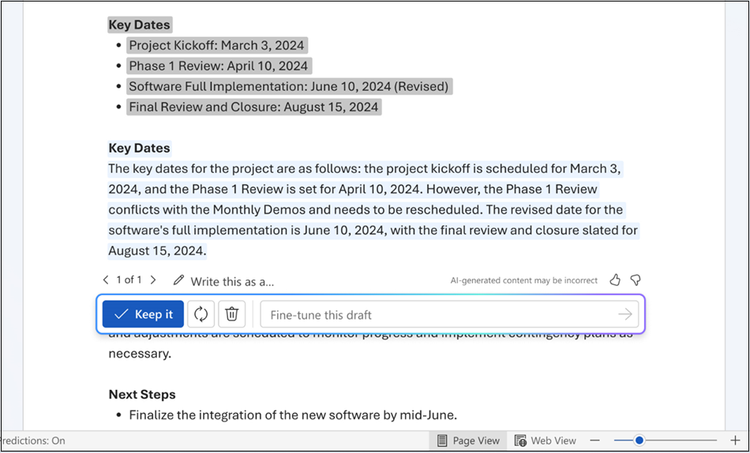The height and width of the screenshot is (453, 750).
Task: Click the 'Next Steps' heading
Action: (x=142, y=395)
